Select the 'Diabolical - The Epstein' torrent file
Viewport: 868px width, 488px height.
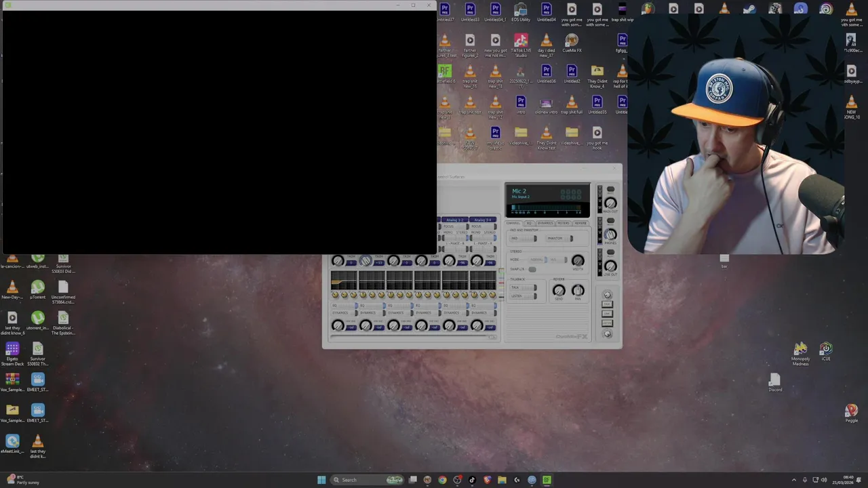(x=63, y=323)
